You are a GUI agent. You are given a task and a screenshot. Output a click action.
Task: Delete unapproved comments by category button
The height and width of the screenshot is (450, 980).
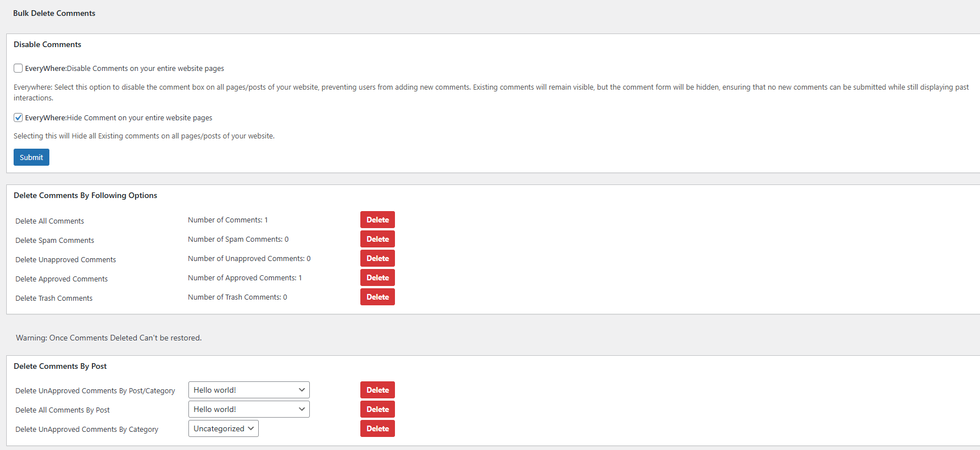[377, 428]
